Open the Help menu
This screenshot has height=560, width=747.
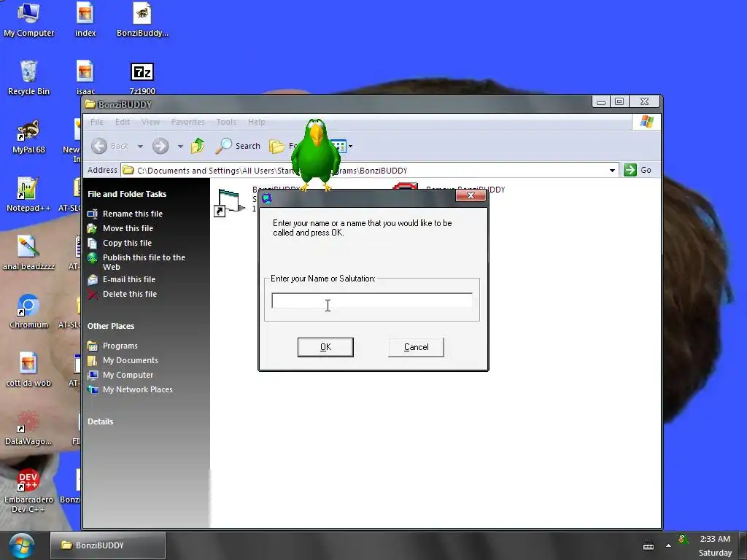pyautogui.click(x=256, y=122)
